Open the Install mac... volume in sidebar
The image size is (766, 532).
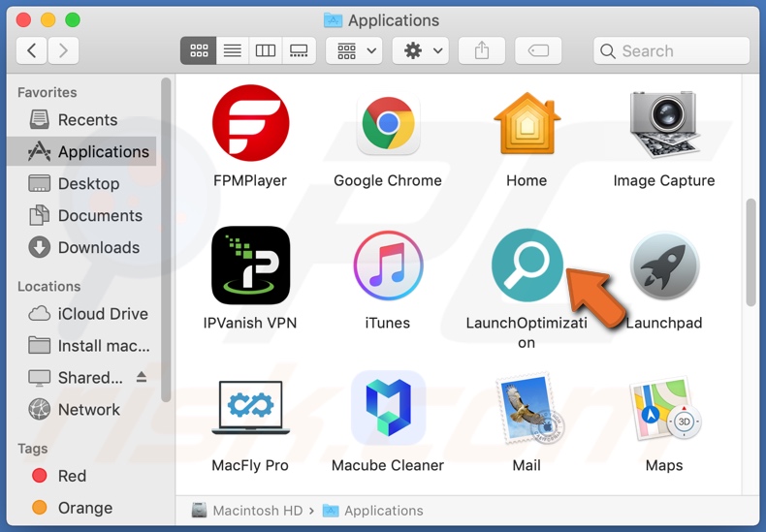(82, 346)
